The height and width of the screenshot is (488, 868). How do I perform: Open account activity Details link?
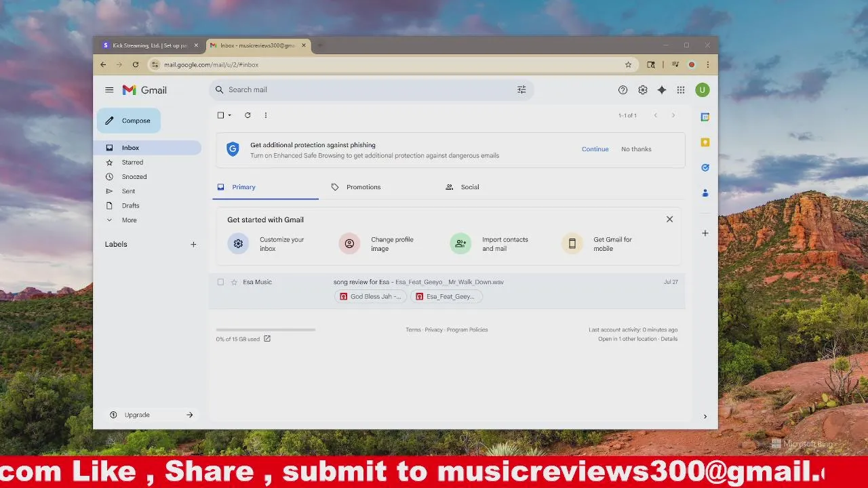669,339
